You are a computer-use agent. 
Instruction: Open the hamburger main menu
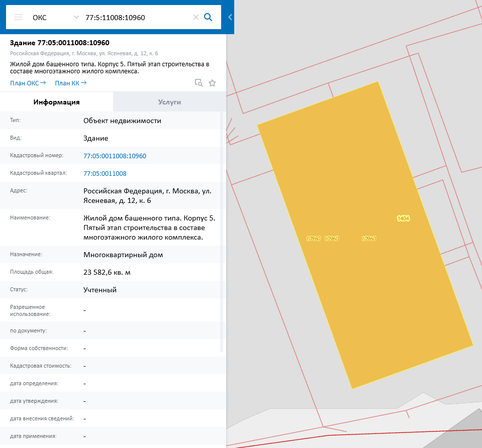point(18,17)
